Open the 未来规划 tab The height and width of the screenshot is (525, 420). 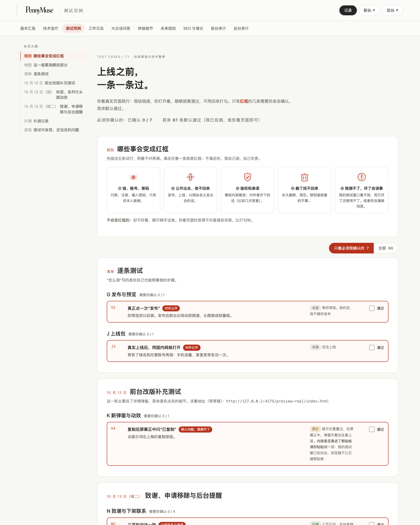coord(168,28)
